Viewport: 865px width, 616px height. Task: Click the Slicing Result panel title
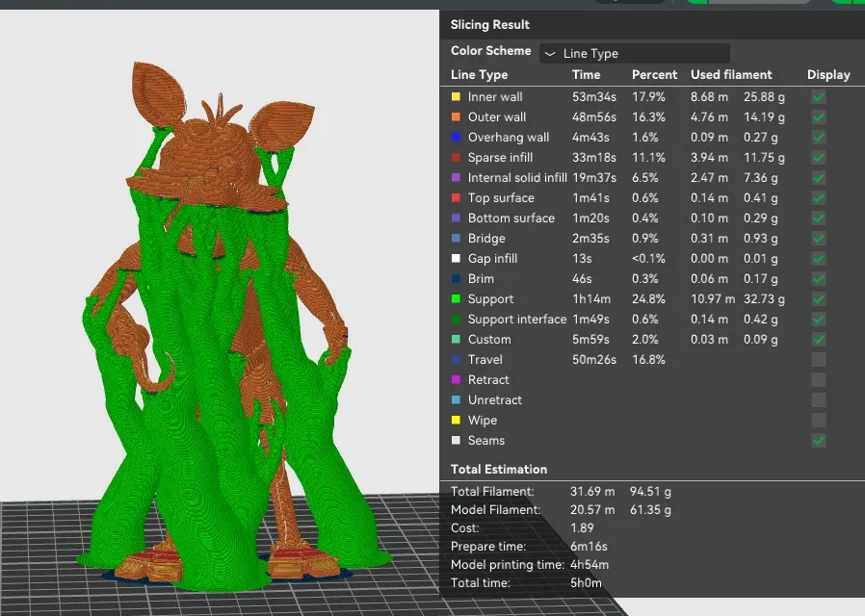pyautogui.click(x=490, y=25)
